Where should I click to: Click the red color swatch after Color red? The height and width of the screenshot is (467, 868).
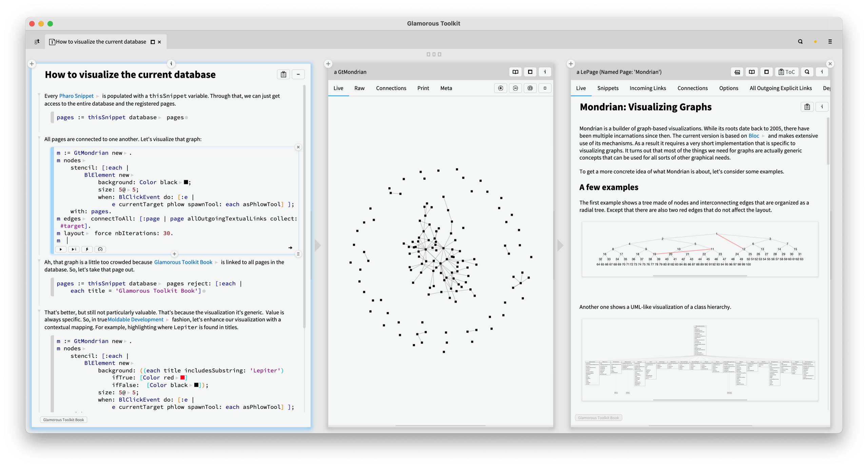click(183, 378)
